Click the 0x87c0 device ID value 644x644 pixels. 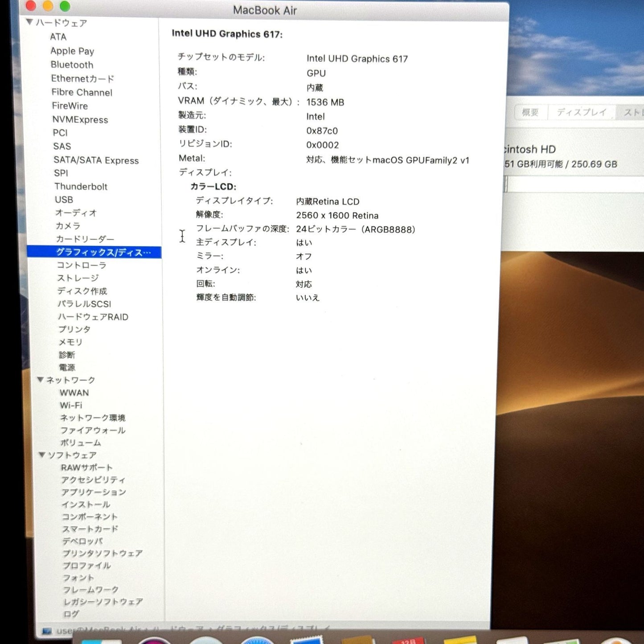pyautogui.click(x=322, y=131)
